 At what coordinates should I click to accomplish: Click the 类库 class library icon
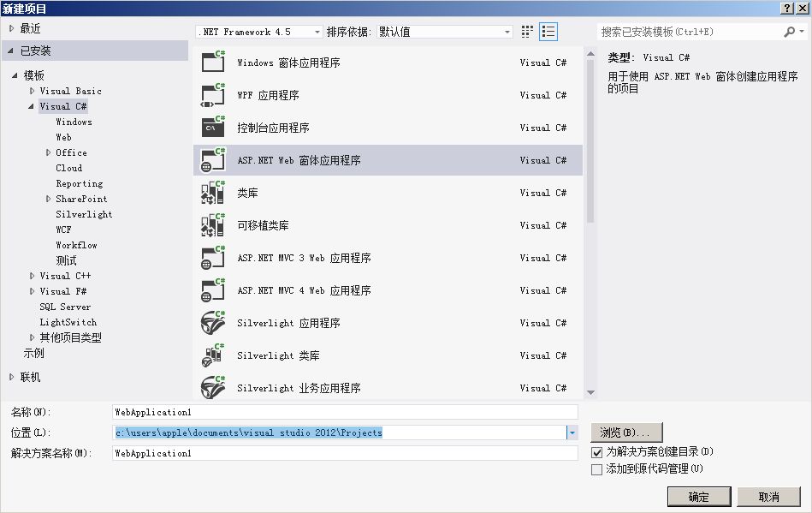(x=213, y=193)
